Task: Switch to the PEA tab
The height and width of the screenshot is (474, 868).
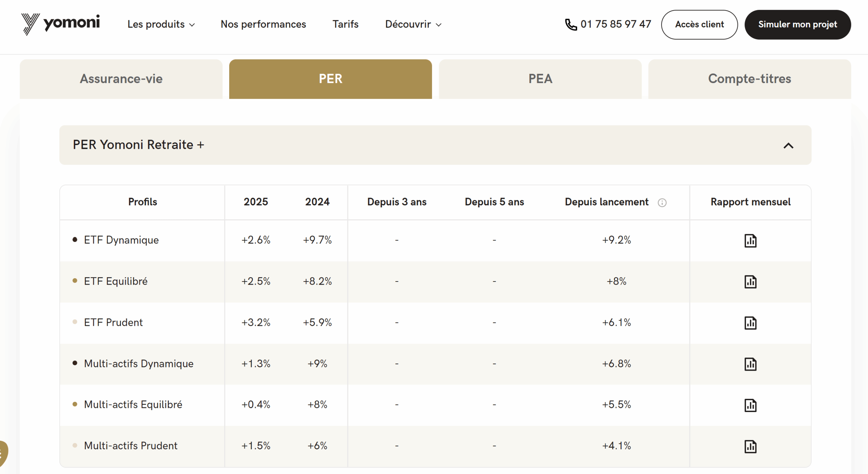Action: point(540,79)
